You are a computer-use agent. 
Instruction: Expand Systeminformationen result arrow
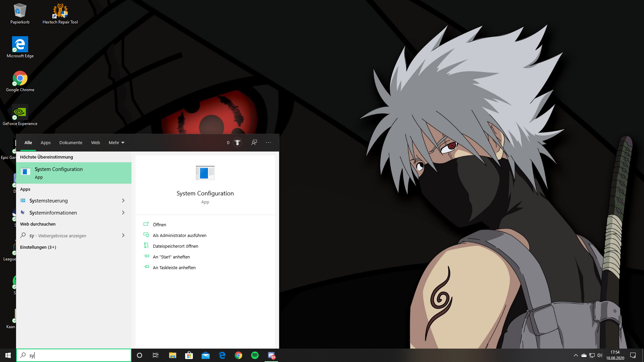[x=123, y=213]
